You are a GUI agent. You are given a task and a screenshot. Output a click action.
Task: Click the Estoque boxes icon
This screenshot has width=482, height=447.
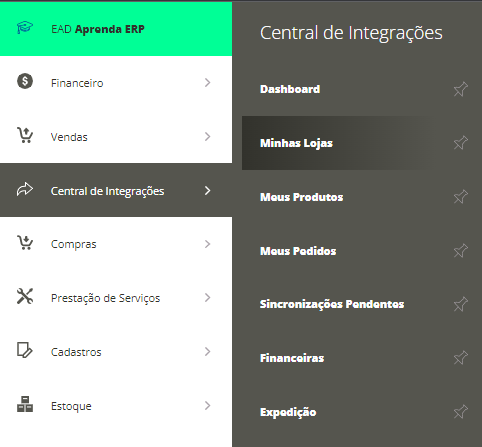click(x=25, y=404)
